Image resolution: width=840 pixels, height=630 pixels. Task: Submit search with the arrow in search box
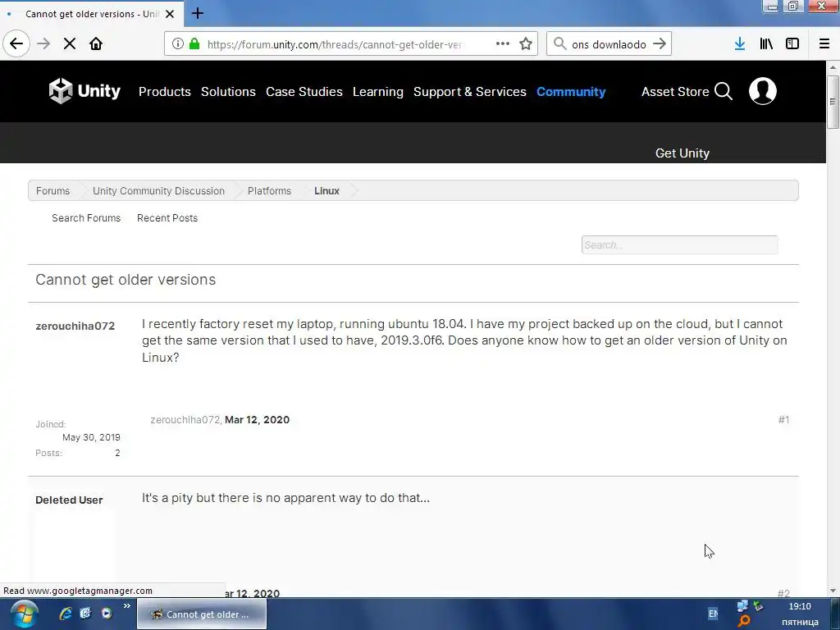click(660, 44)
